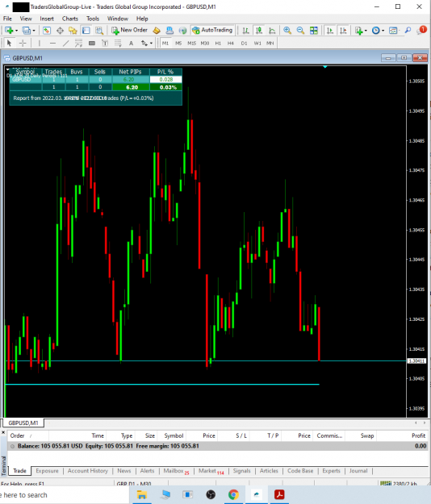Expand the new chart dropdown arrow
The height and width of the screenshot is (504, 431).
pyautogui.click(x=16, y=31)
